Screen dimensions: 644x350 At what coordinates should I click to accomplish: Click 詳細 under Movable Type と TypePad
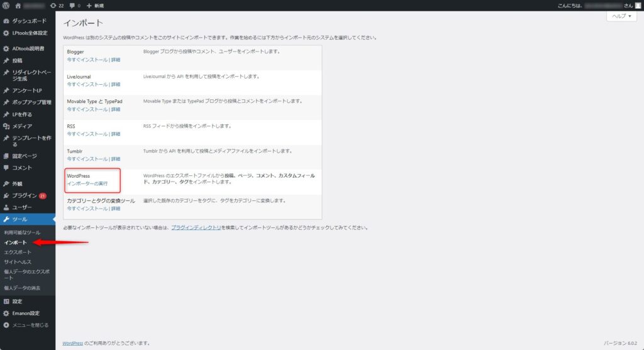(x=116, y=109)
